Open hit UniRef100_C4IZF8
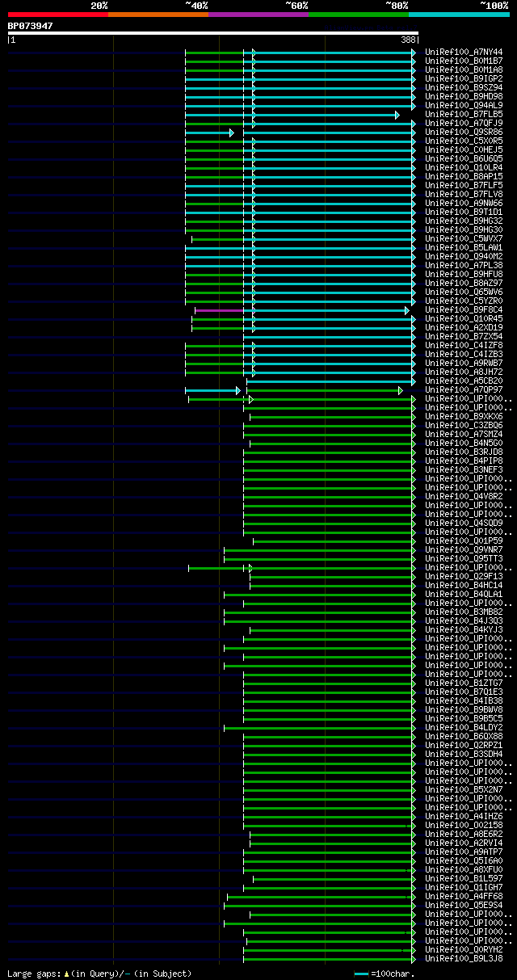This screenshot has height=980, width=517. (x=464, y=345)
